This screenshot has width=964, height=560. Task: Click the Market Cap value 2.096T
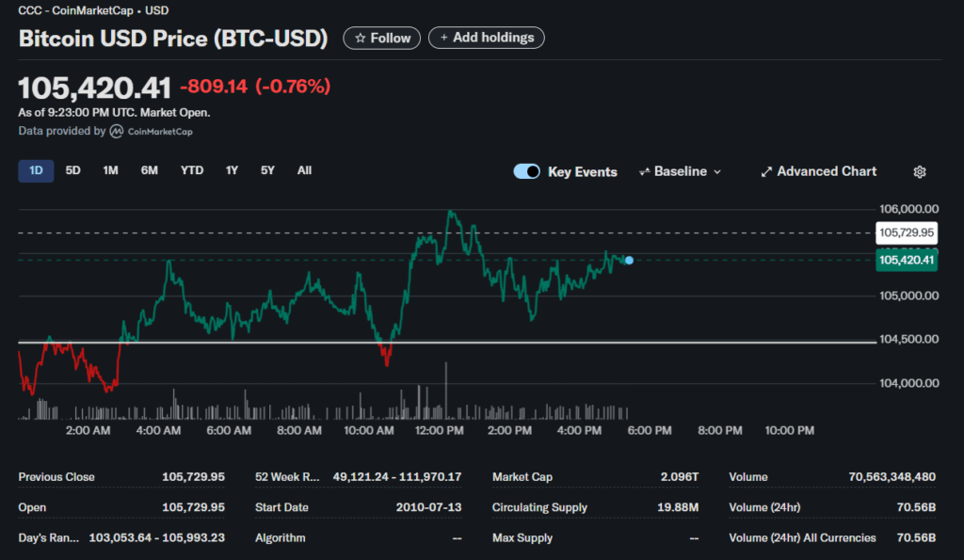680,477
